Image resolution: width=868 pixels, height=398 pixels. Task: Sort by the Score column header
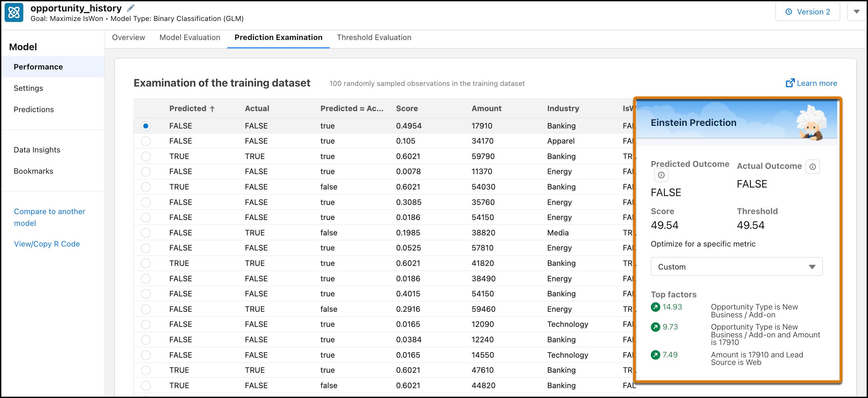tap(407, 109)
